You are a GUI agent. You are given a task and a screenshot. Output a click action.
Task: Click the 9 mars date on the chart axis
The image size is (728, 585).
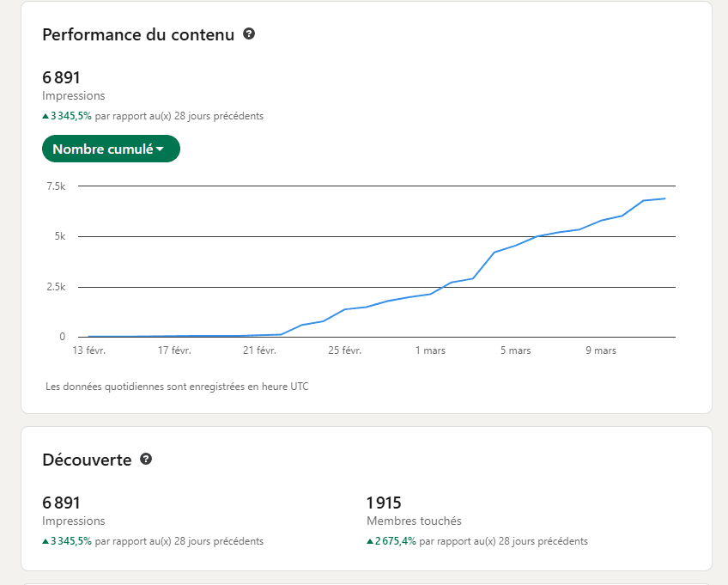pos(601,350)
